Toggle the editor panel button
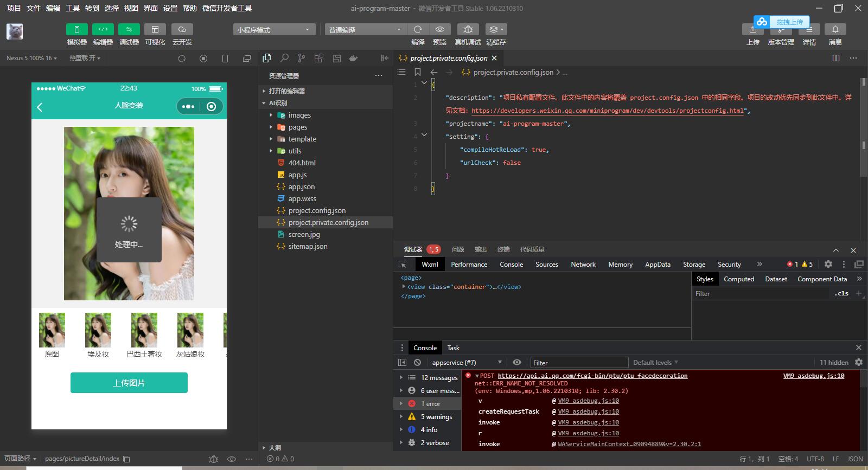 (x=103, y=29)
